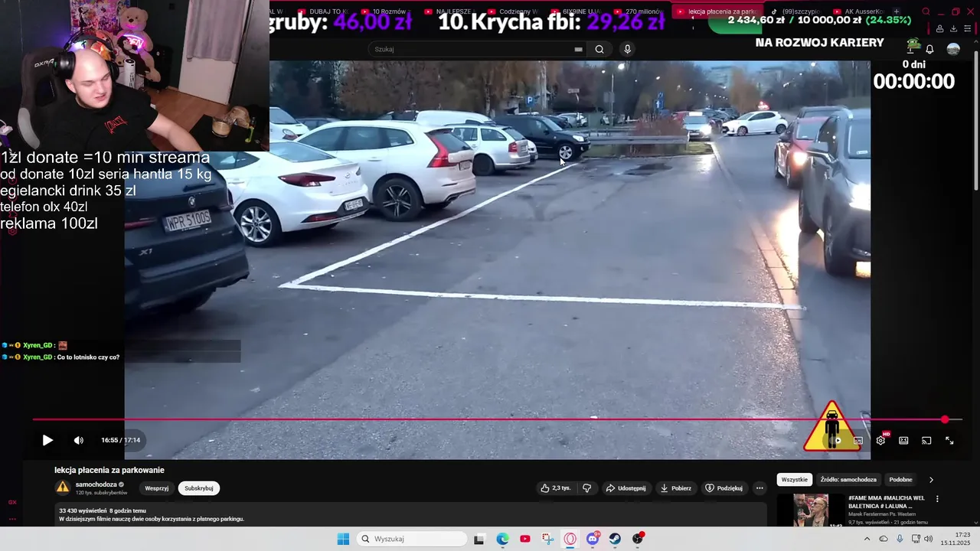Open the #FAME MMA suggested video thumbnail

pos(809,510)
